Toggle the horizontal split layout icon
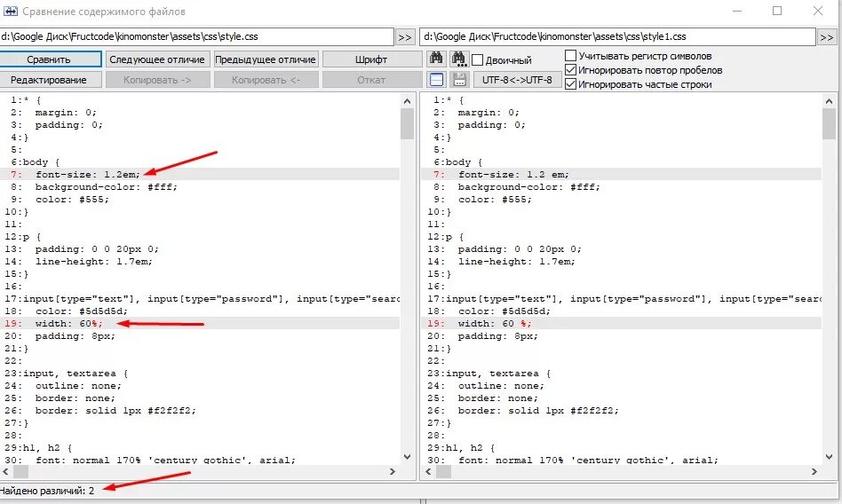This screenshot has width=842, height=504. 437,80
